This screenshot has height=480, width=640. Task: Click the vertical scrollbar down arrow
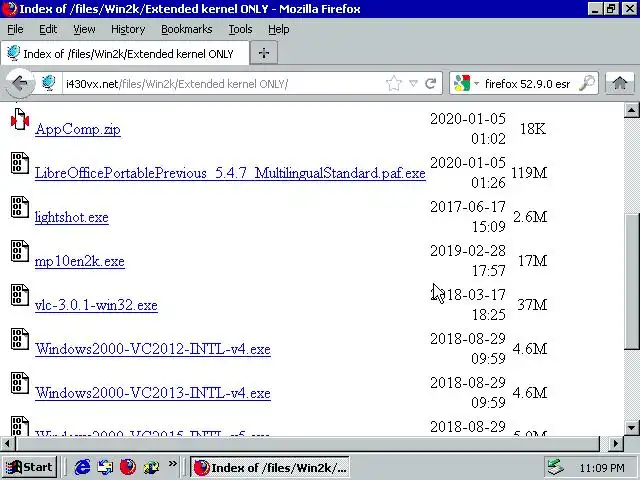click(631, 428)
